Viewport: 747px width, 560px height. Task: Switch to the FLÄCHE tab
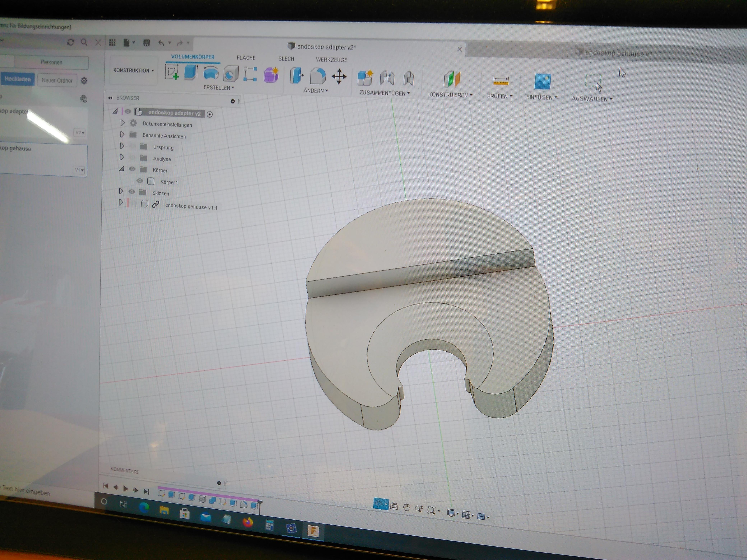246,58
